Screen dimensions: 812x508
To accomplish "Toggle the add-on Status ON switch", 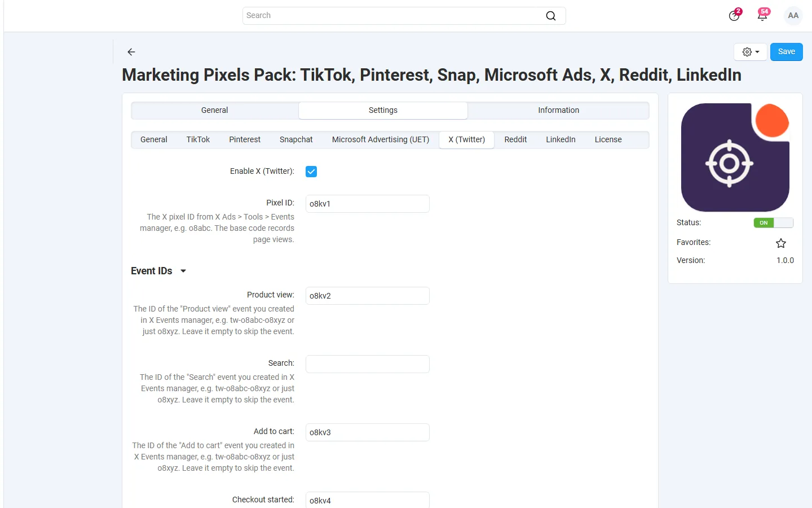I will [x=774, y=223].
